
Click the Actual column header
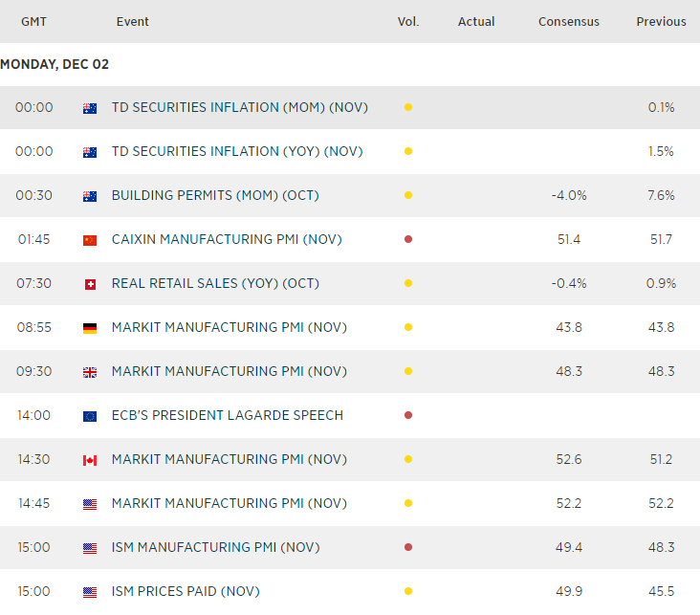(x=476, y=22)
